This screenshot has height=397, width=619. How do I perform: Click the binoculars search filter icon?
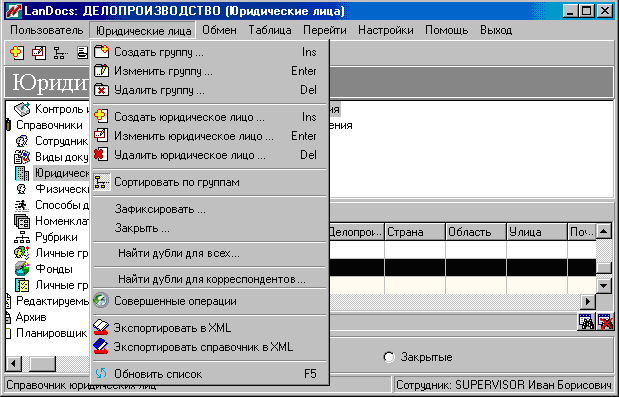(x=587, y=322)
